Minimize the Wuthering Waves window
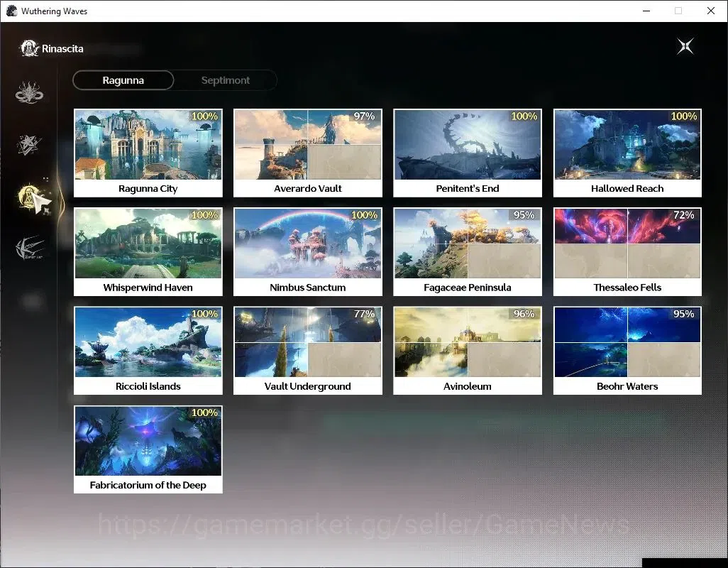This screenshot has width=728, height=568. click(646, 11)
